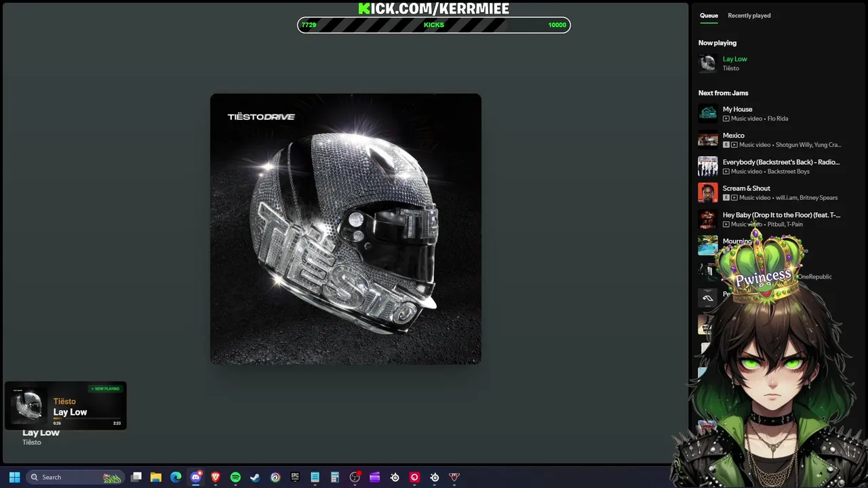Click the Scream & Shout cover thumbnail
This screenshot has height=488, width=868.
(x=708, y=192)
